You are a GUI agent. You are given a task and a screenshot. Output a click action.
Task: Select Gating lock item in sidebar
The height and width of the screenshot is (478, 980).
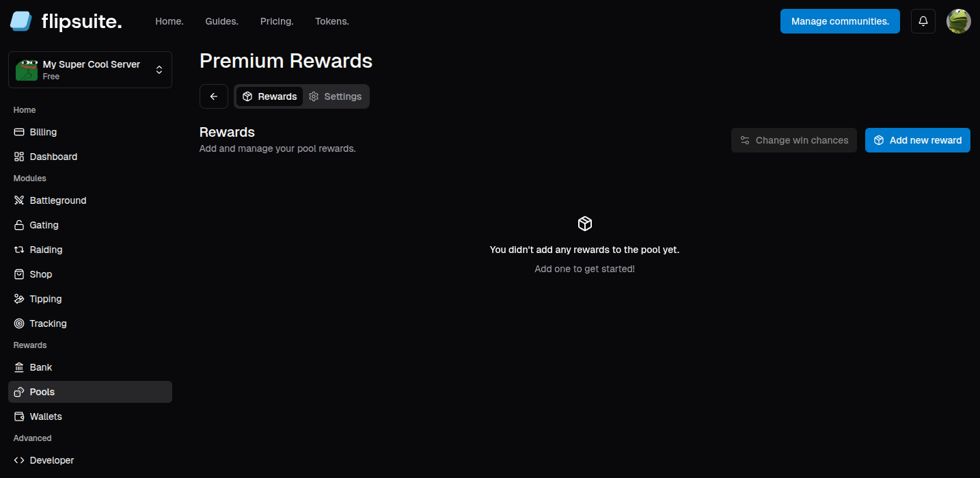pyautogui.click(x=90, y=225)
